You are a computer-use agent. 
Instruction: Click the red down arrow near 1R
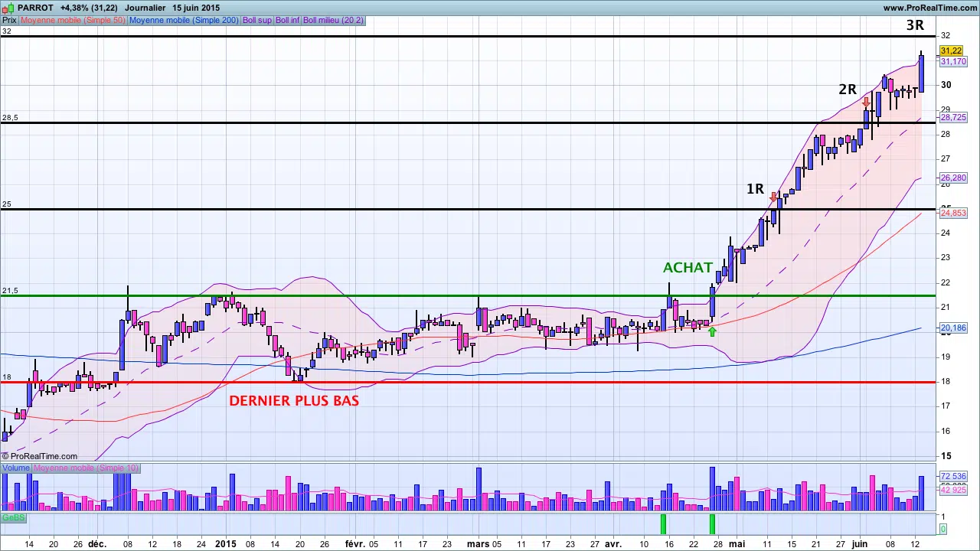point(773,197)
